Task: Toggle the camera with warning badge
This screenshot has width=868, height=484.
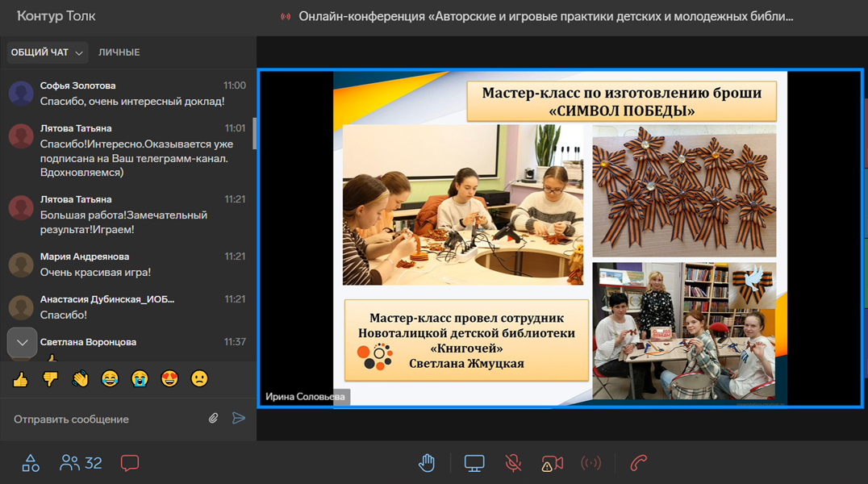Action: [x=552, y=463]
